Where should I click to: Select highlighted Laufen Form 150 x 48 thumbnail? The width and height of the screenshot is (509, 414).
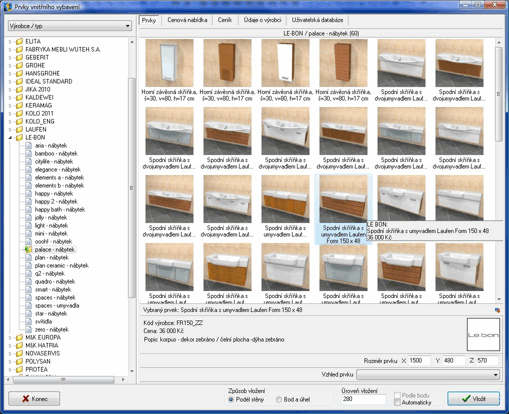tap(343, 199)
